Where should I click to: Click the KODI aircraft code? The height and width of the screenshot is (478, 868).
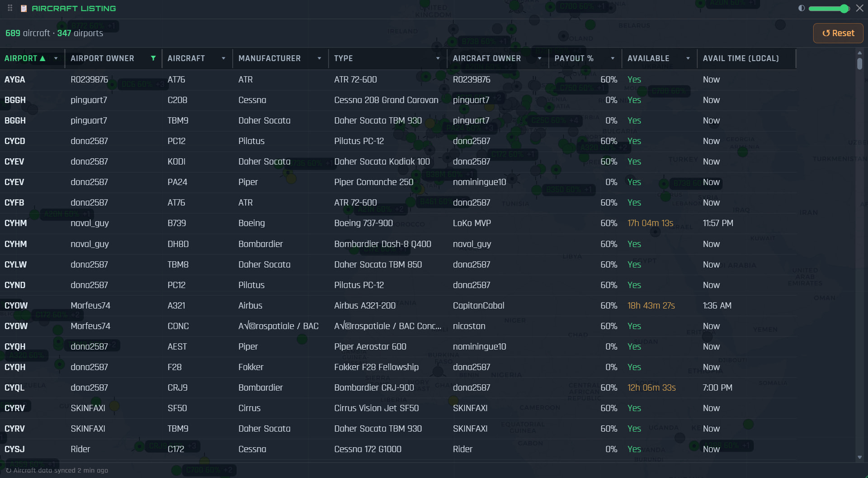pyautogui.click(x=177, y=161)
